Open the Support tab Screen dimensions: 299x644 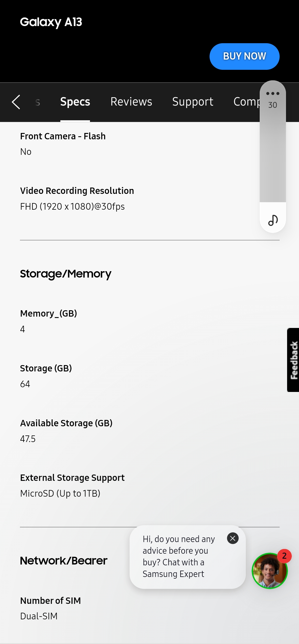point(192,102)
